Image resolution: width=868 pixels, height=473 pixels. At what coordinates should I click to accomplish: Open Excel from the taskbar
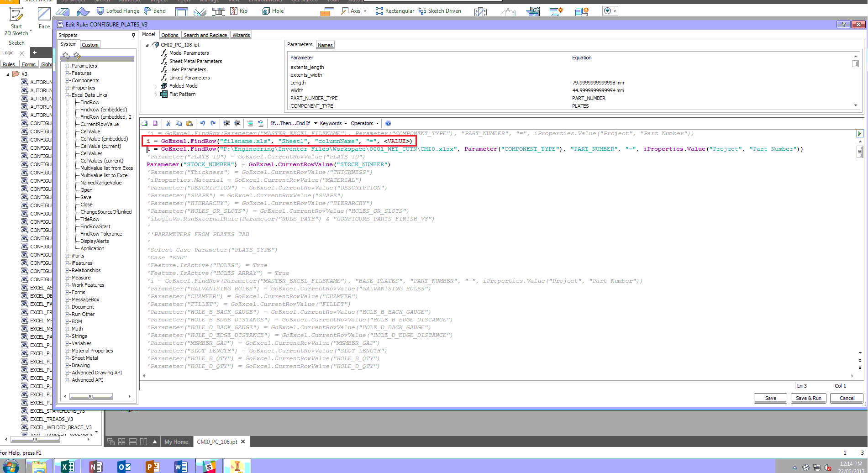point(67,466)
